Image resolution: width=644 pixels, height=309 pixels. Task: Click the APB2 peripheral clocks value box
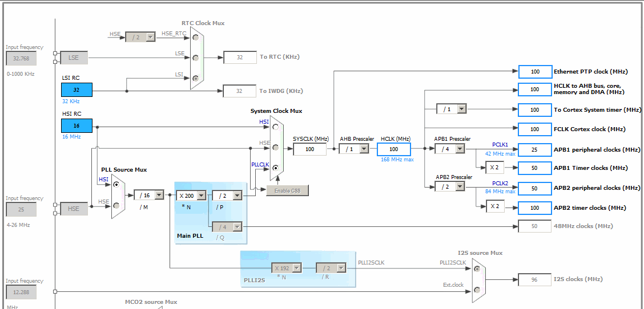535,188
